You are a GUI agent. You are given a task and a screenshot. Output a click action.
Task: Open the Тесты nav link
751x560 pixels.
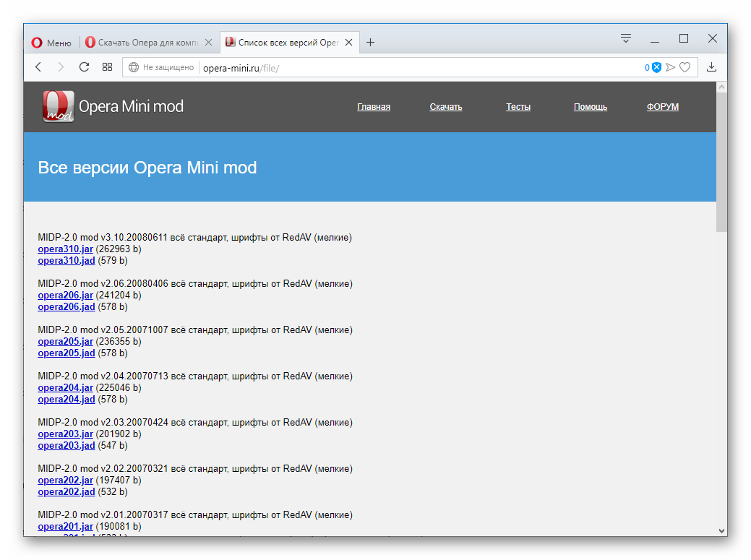pyautogui.click(x=518, y=107)
